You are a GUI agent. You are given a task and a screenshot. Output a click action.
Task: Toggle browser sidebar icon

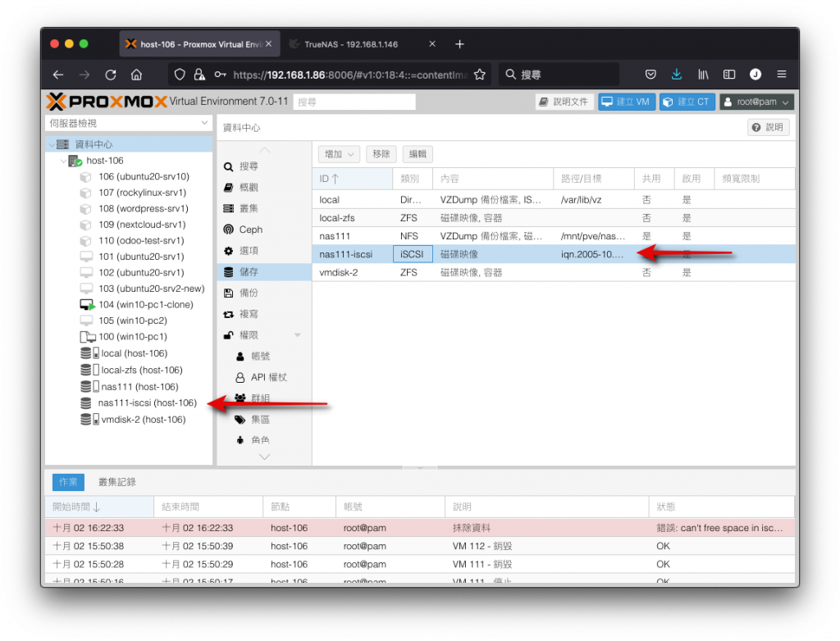[729, 75]
